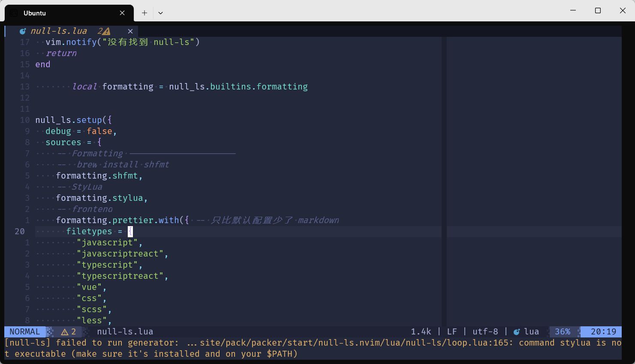Click the "css" string
Viewport: 635px width, 364px height.
89,298
